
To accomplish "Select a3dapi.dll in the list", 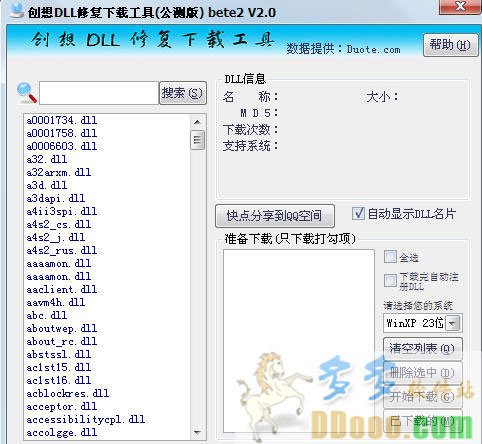I will tap(56, 198).
